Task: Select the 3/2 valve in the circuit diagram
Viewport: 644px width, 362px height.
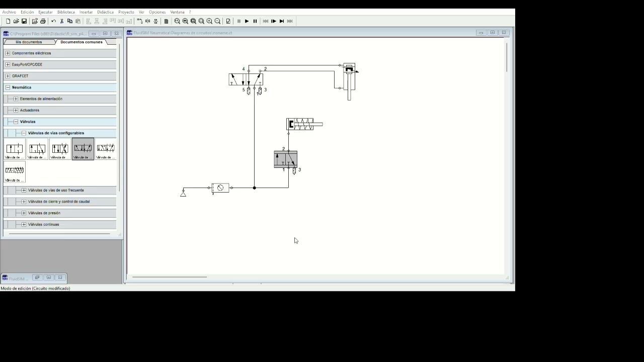Action: [x=286, y=159]
